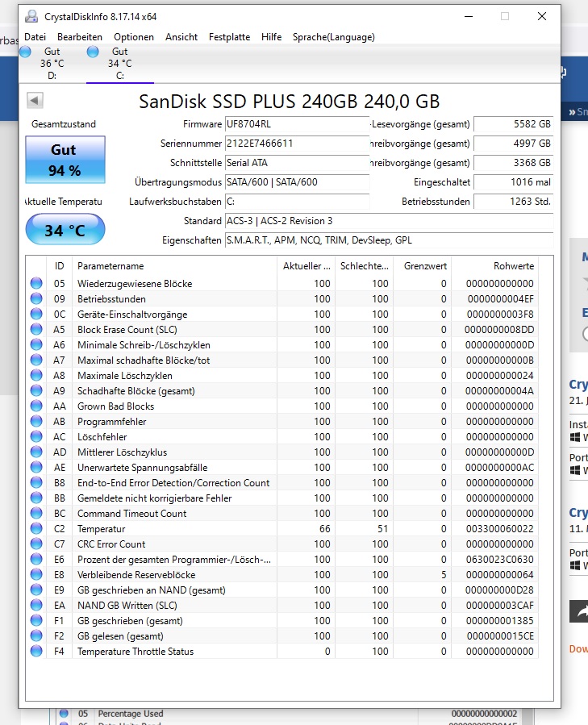The width and height of the screenshot is (588, 725).
Task: Select the Maximal schadhafte Blöcke/tot row
Action: pyautogui.click(x=282, y=360)
